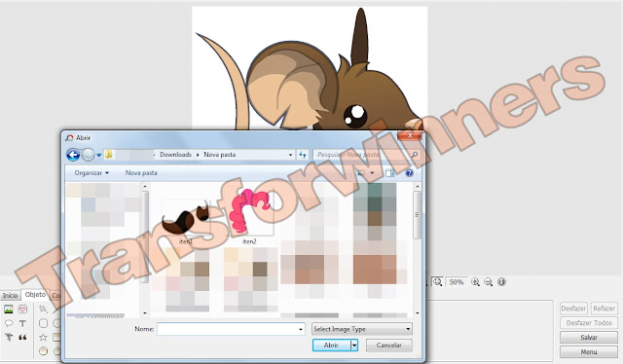Go back with the blue arrow in Abrir dialog
The height and width of the screenshot is (364, 623).
pyautogui.click(x=73, y=155)
